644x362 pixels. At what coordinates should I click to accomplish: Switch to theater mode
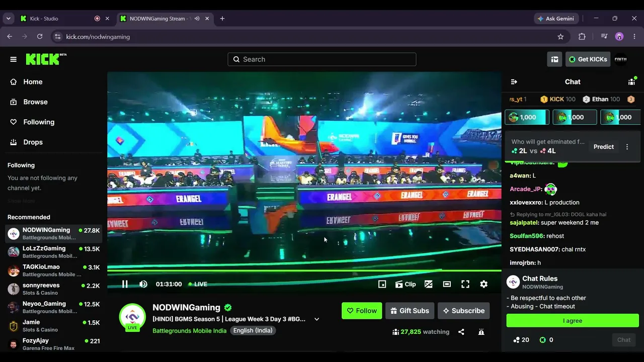pos(447,284)
